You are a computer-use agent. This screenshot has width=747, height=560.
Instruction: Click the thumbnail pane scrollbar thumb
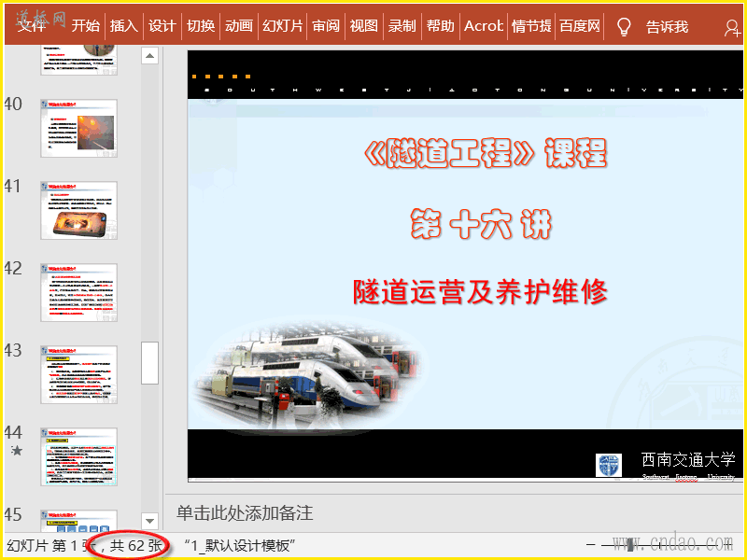[149, 362]
